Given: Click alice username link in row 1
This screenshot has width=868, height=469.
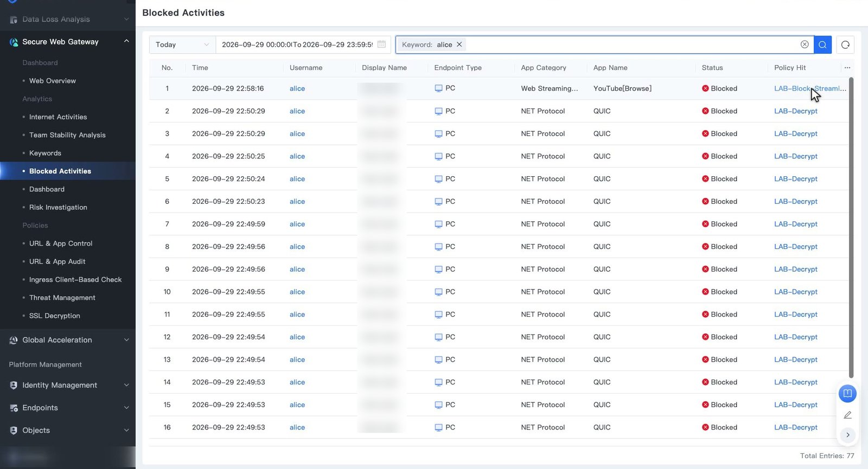Looking at the screenshot, I should 297,88.
